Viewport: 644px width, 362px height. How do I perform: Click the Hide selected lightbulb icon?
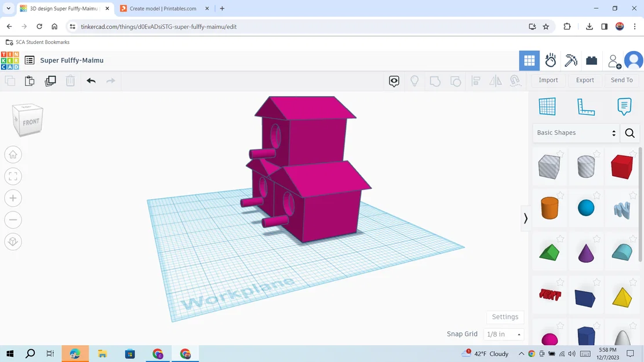(x=414, y=81)
